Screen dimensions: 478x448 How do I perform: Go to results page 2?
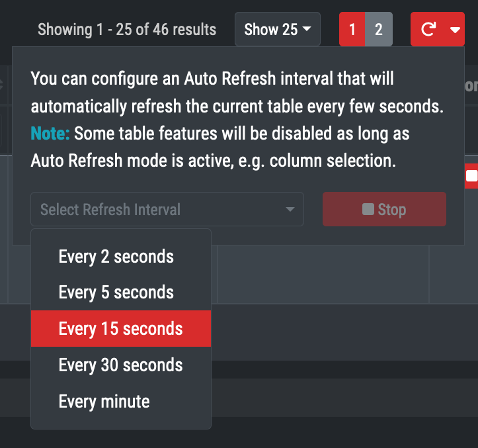coord(378,30)
